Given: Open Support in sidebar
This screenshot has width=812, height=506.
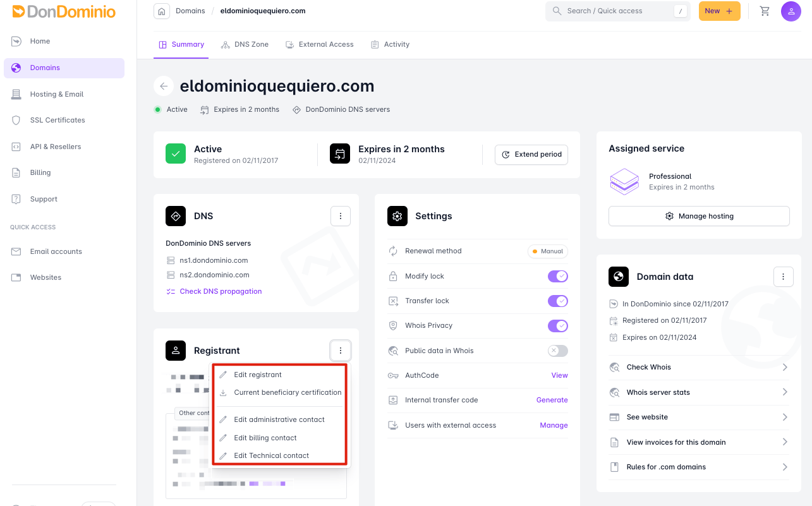Looking at the screenshot, I should click(x=64, y=199).
